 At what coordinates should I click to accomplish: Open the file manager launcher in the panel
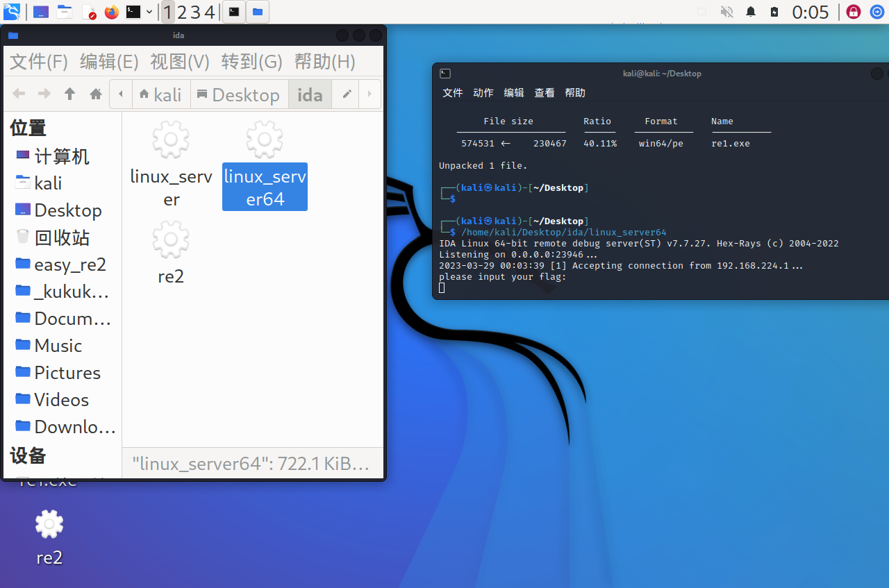pyautogui.click(x=65, y=12)
